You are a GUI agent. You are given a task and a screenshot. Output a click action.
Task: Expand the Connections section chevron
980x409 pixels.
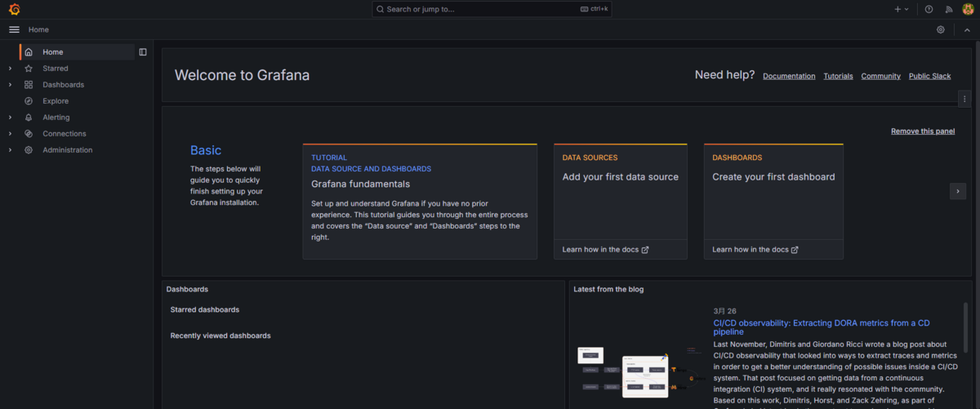[10, 134]
